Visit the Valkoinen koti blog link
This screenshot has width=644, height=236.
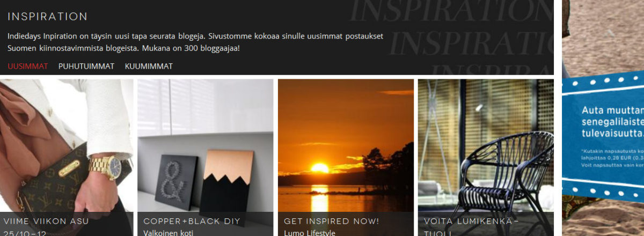tap(168, 233)
